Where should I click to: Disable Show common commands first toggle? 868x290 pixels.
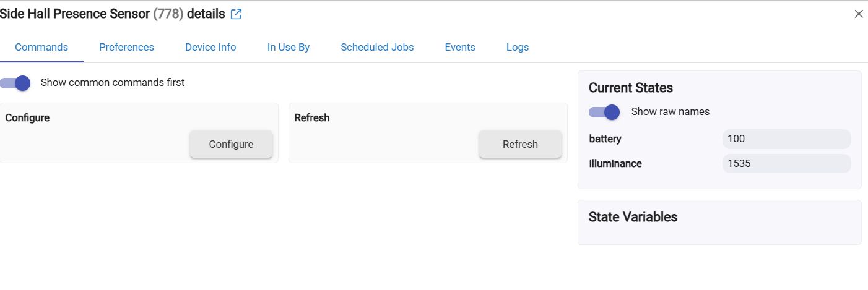click(16, 83)
